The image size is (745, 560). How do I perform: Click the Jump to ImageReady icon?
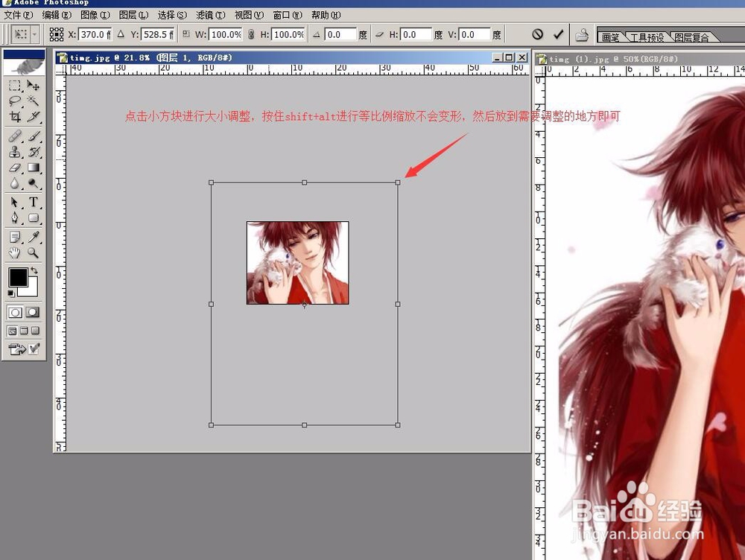tap(17, 349)
